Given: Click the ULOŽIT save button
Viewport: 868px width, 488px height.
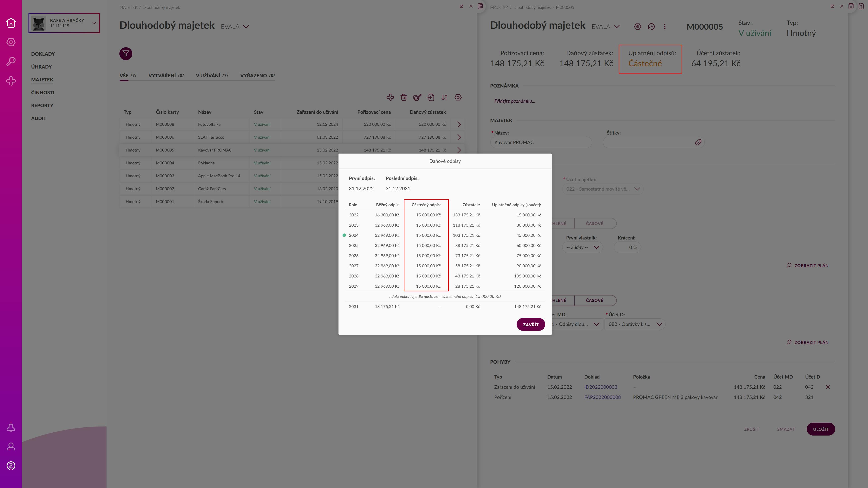Looking at the screenshot, I should [821, 429].
